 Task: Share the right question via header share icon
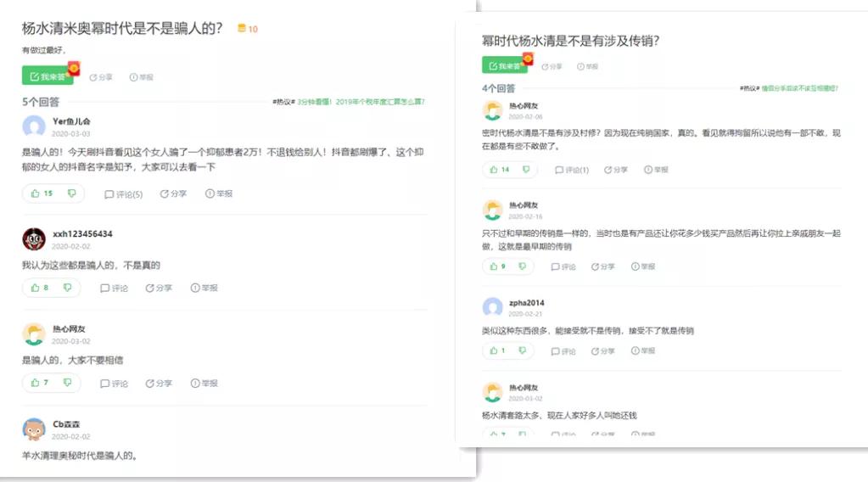pyautogui.click(x=552, y=66)
